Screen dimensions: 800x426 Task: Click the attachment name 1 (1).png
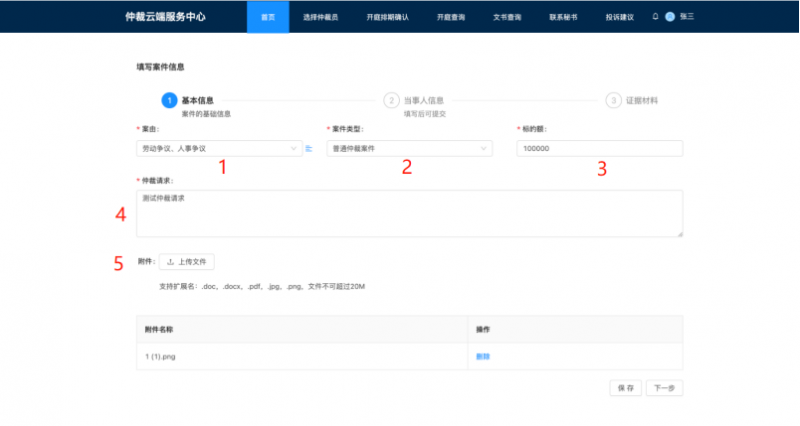click(x=160, y=357)
